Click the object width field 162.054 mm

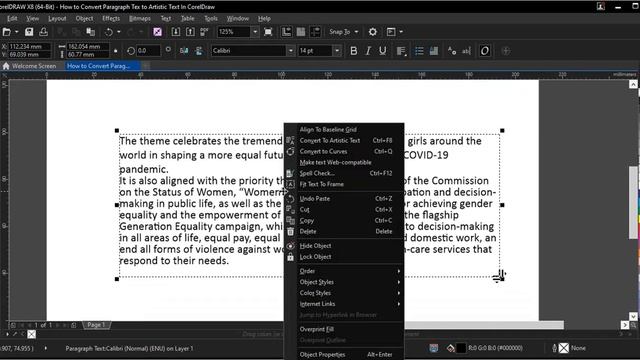click(x=88, y=47)
